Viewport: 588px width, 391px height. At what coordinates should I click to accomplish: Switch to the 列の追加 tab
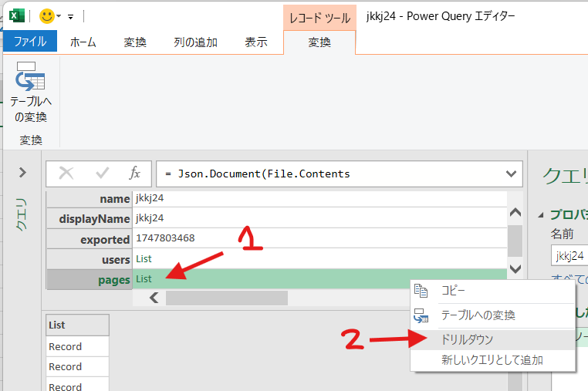click(195, 42)
